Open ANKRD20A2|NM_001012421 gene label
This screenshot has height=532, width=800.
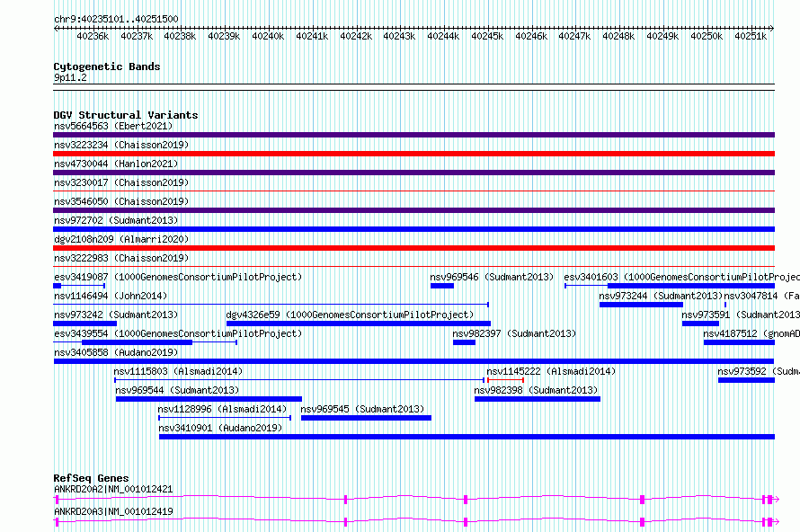(113, 489)
